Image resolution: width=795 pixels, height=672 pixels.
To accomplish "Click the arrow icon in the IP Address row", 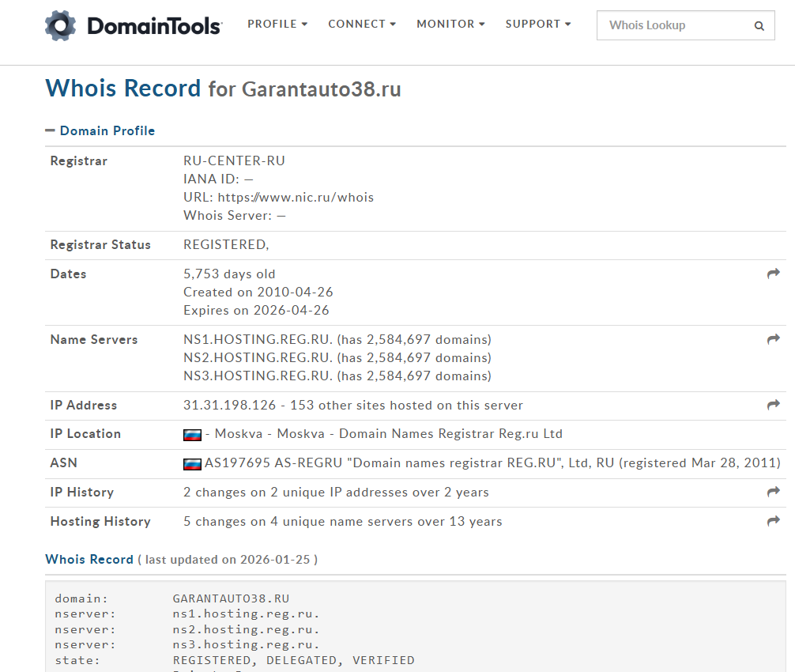I will click(x=773, y=405).
